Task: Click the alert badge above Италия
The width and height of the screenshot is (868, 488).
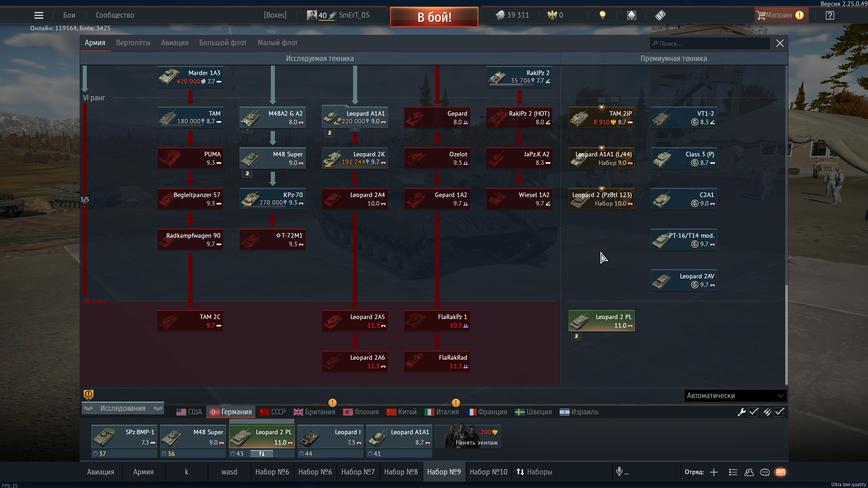Action: [x=456, y=403]
